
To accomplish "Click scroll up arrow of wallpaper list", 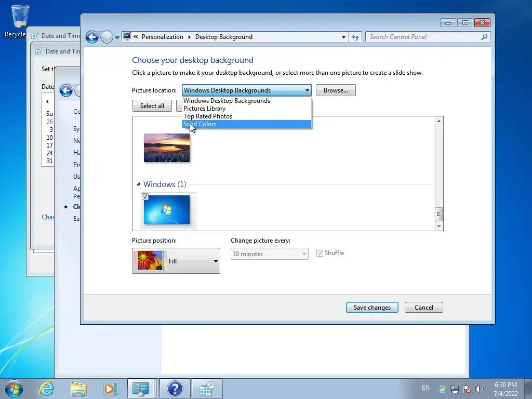I will click(x=439, y=121).
